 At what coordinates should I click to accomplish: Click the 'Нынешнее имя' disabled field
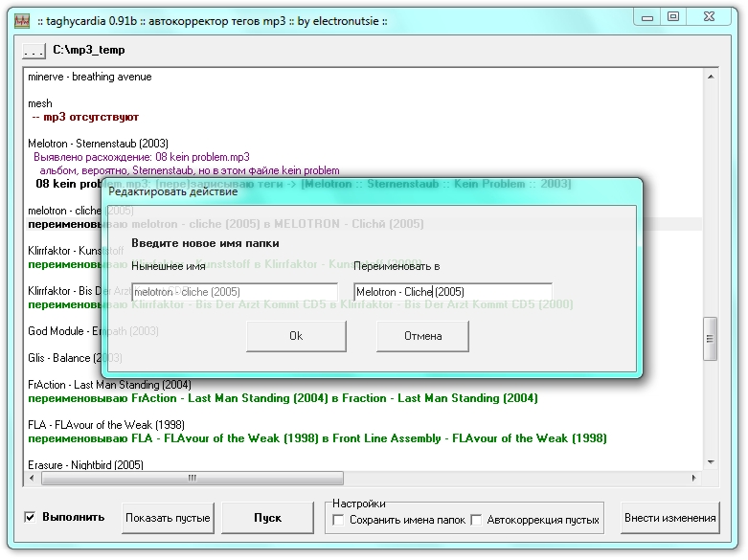click(x=235, y=292)
